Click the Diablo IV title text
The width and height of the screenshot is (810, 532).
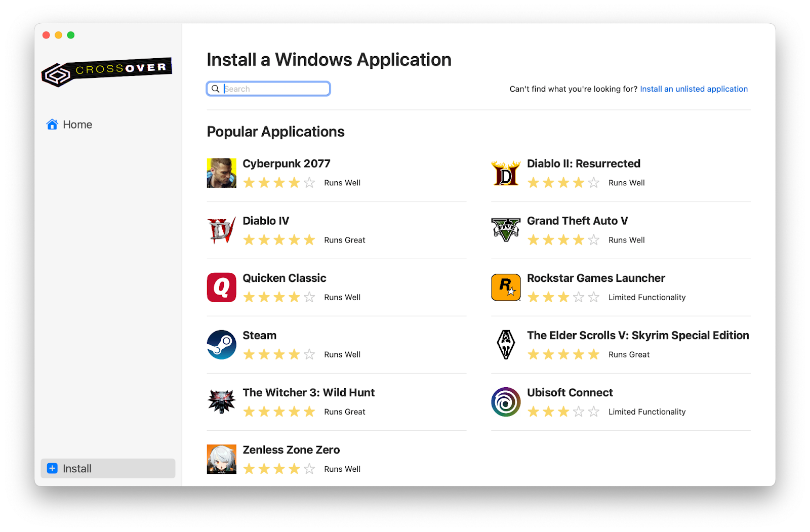point(266,221)
